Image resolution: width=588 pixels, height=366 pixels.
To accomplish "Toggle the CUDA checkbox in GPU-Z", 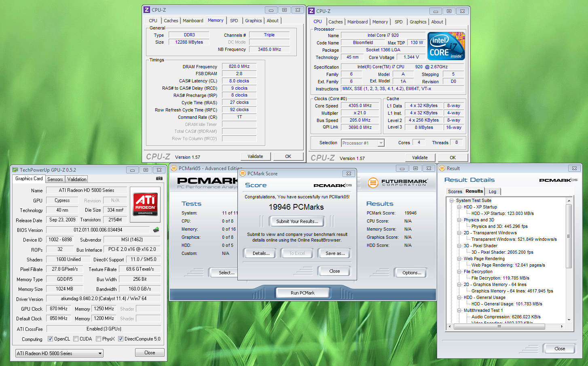I will tap(76, 339).
